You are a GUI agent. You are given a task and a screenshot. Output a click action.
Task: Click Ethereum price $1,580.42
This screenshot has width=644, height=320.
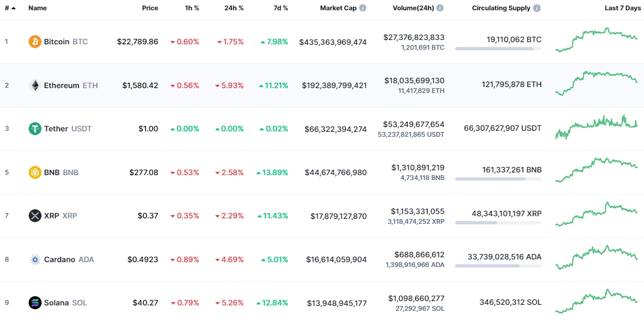(x=140, y=85)
